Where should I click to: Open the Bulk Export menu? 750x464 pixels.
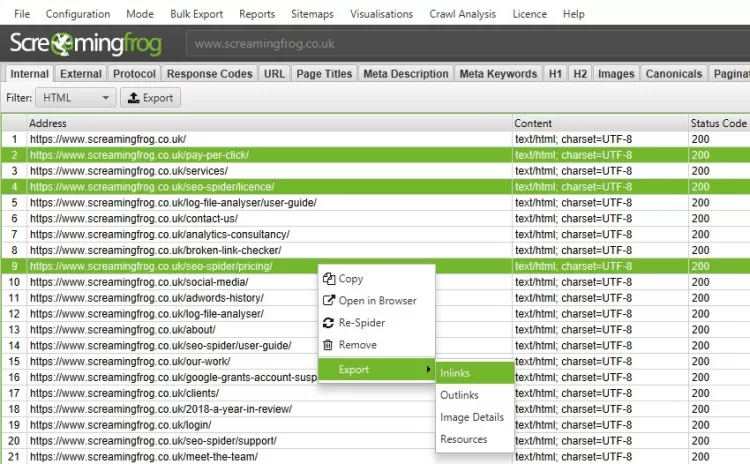(194, 15)
